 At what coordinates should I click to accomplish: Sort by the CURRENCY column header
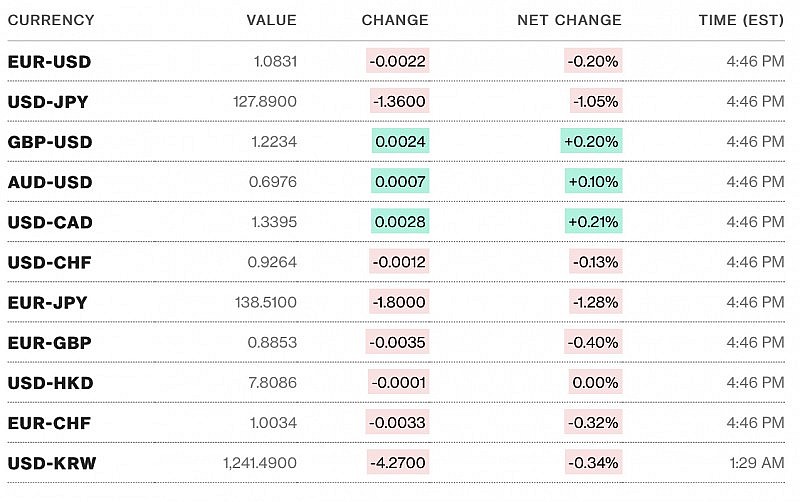coord(51,20)
